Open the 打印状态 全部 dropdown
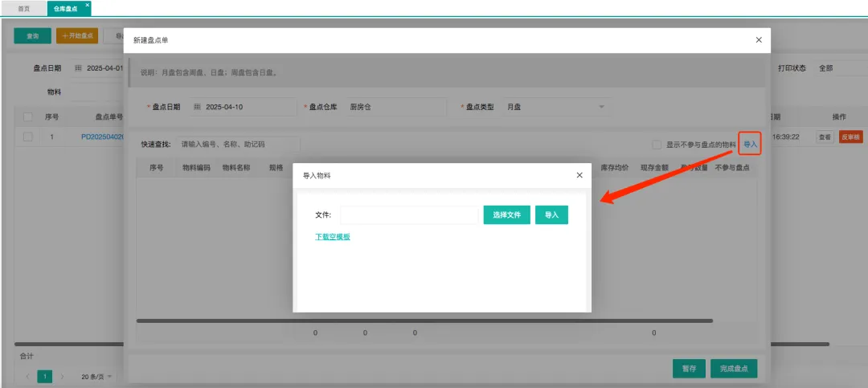This screenshot has width=868, height=388. (x=840, y=68)
